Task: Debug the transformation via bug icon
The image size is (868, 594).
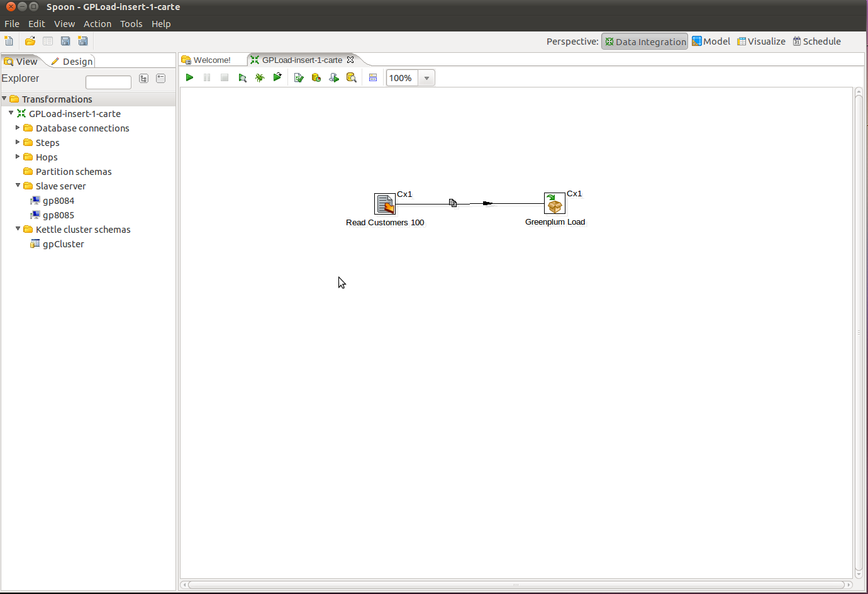Action: (260, 77)
